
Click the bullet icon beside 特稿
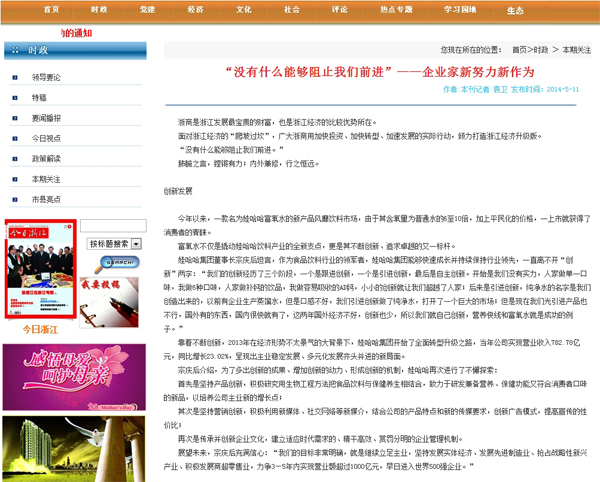click(15, 97)
